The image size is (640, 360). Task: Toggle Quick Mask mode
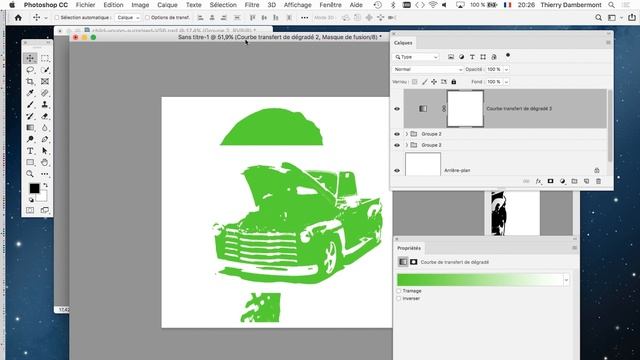tap(30, 210)
